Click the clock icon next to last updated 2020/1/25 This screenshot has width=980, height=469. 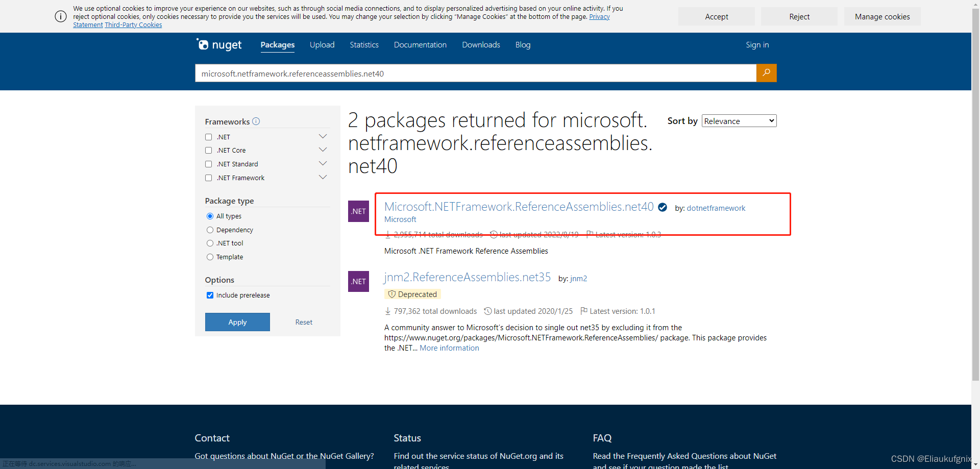[487, 311]
